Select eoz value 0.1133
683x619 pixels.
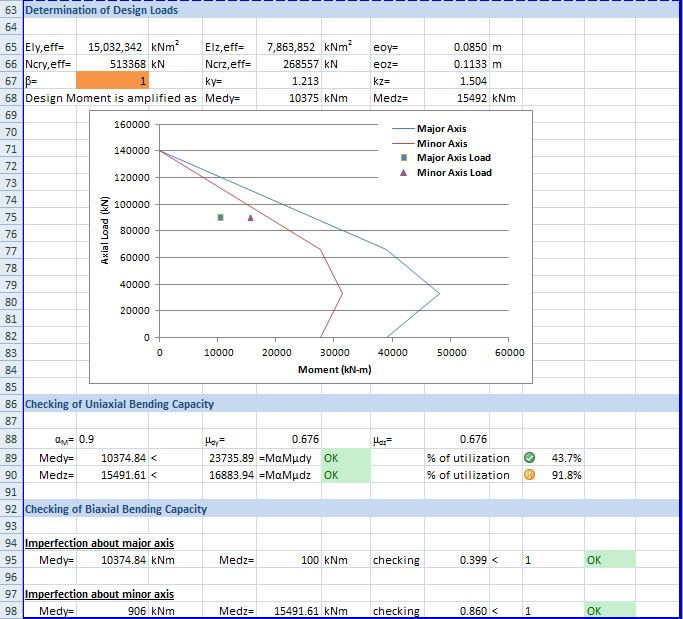click(457, 64)
